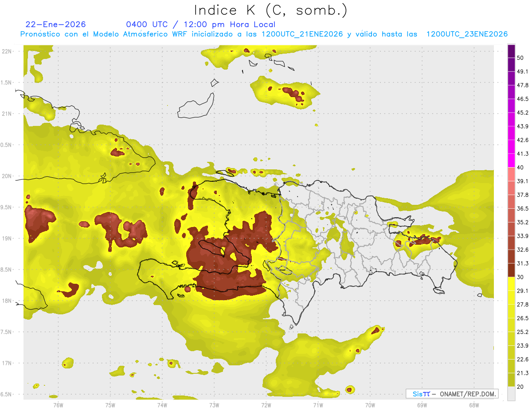This screenshot has height=411, width=532.
Task: Click the '70W' longitude label
Action: point(370,405)
